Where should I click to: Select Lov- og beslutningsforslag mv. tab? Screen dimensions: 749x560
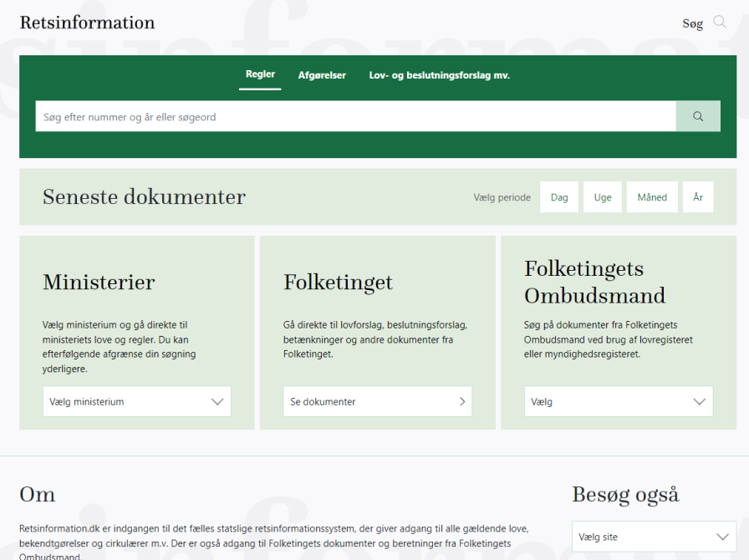click(x=439, y=75)
